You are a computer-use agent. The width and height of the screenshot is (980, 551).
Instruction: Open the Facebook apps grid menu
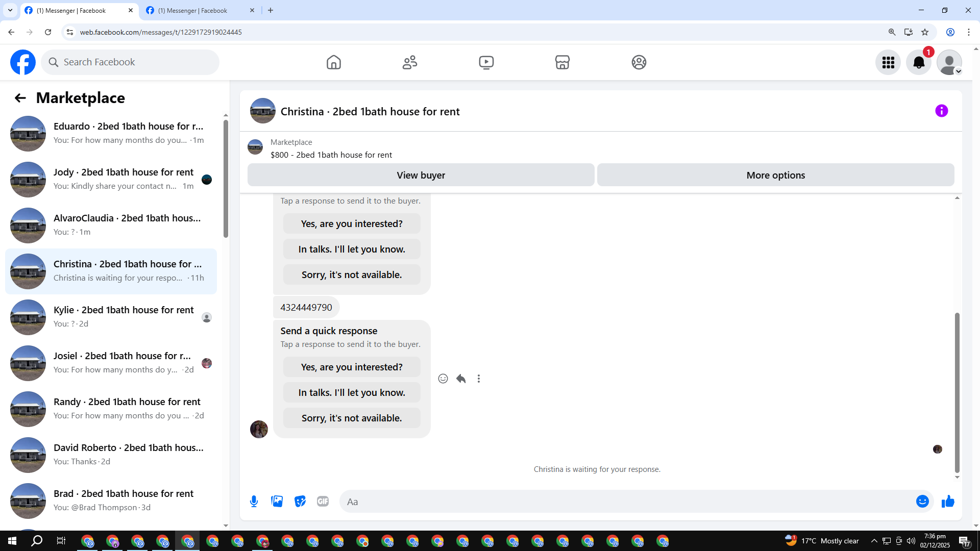coord(888,62)
